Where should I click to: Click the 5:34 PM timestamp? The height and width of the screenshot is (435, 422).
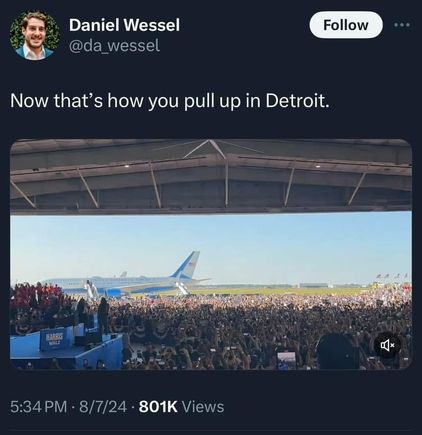pyautogui.click(x=39, y=407)
